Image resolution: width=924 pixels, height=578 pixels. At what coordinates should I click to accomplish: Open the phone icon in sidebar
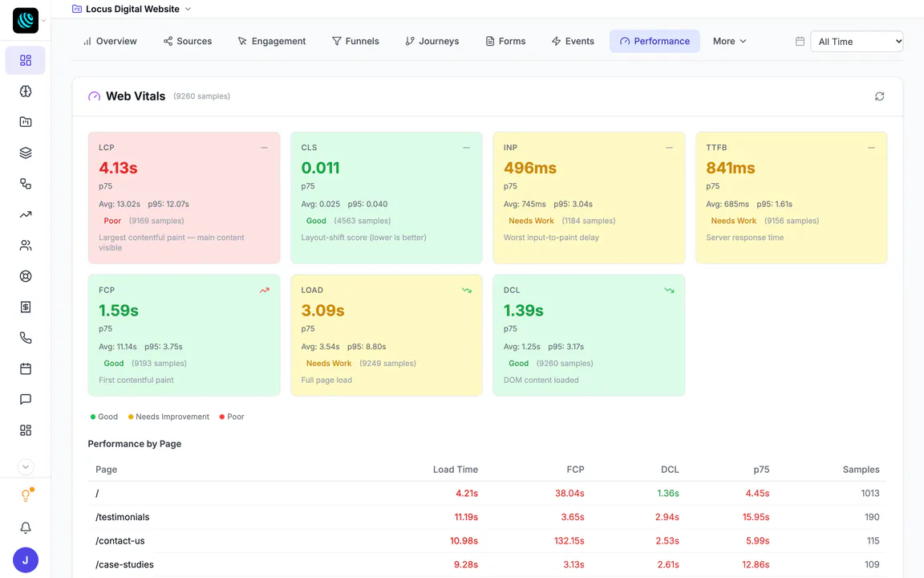(26, 337)
